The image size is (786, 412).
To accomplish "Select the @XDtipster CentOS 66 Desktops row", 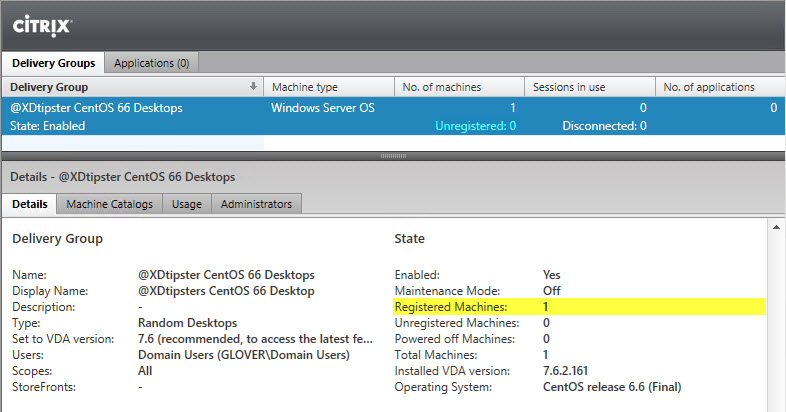I will click(x=393, y=116).
